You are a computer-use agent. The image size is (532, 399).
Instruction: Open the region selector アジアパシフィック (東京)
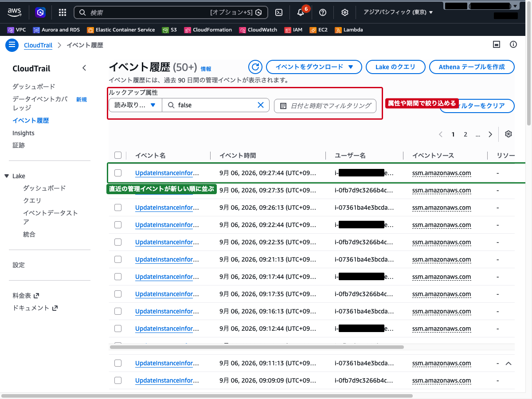(x=398, y=12)
